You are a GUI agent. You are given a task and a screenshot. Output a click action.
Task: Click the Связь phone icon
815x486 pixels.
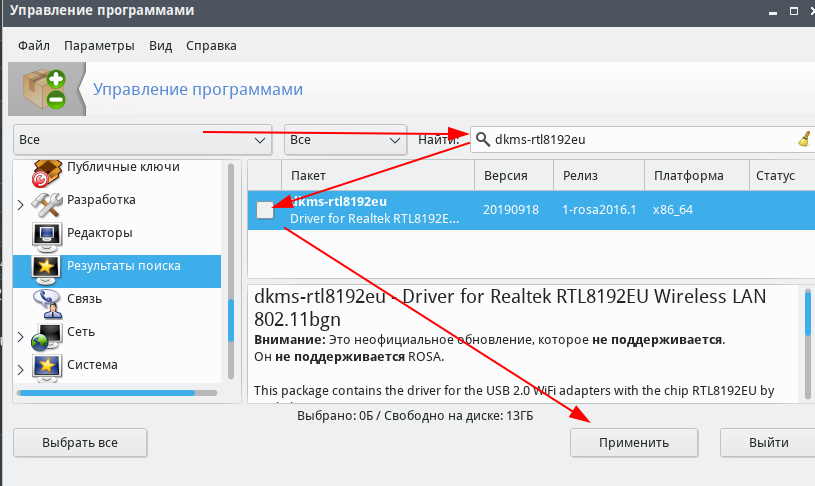pos(47,304)
